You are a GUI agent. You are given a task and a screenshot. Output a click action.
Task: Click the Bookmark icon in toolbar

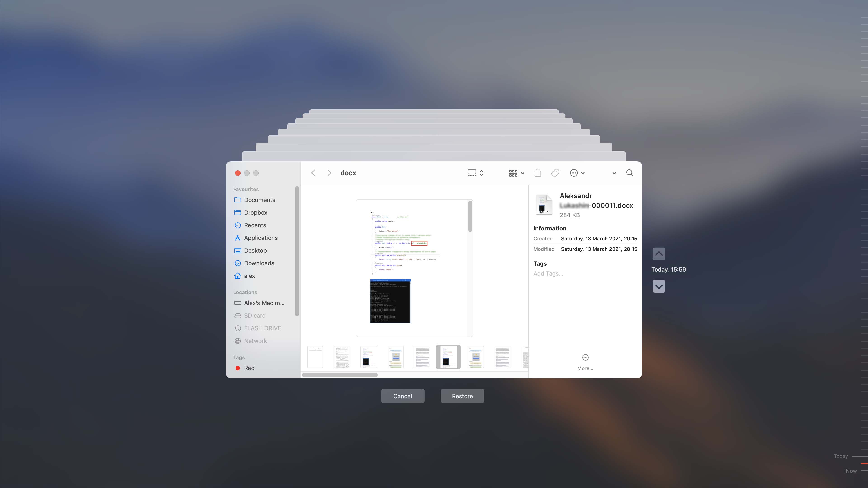[x=554, y=173]
